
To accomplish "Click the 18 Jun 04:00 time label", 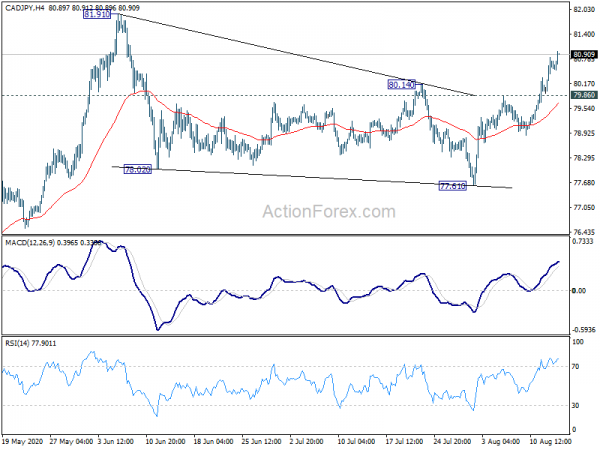I will point(214,441).
